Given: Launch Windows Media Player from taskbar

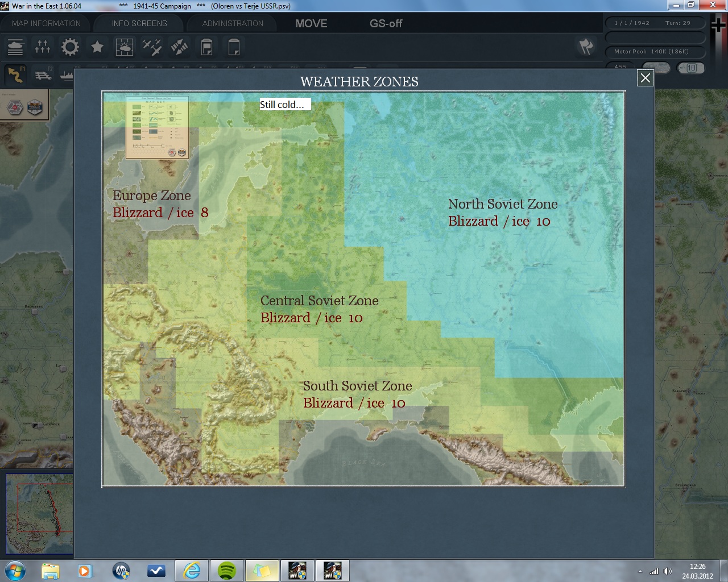Looking at the screenshot, I should [85, 570].
